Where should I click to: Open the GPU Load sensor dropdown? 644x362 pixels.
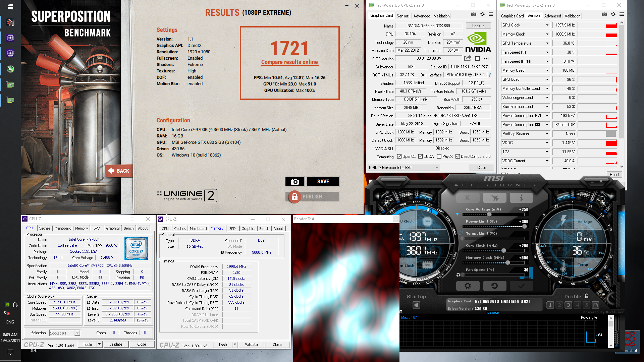[x=547, y=79]
